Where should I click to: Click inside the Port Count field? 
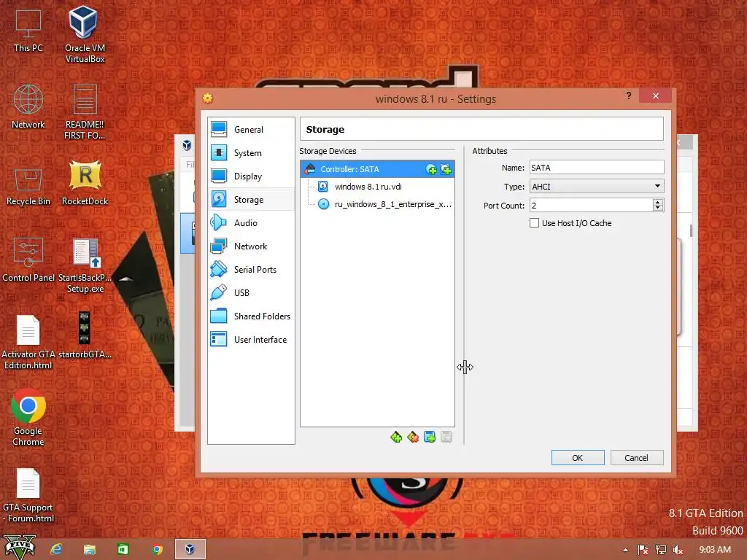tap(591, 205)
